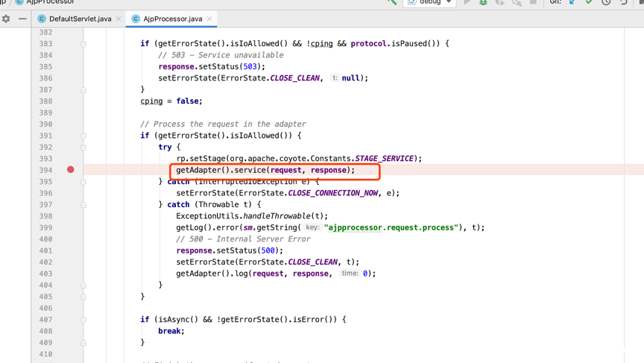
Task: Run with coverage icon
Action: click(x=500, y=2)
